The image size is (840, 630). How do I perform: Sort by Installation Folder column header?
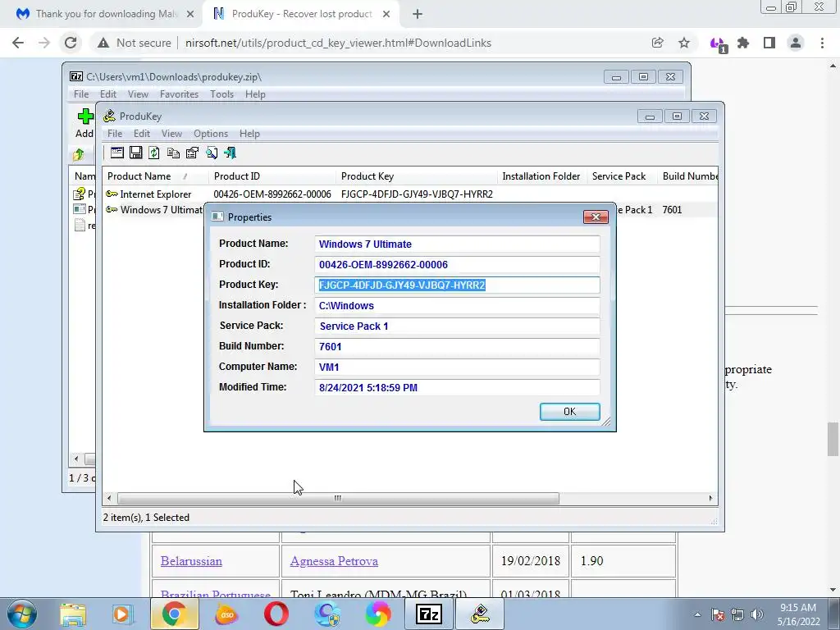pos(541,176)
